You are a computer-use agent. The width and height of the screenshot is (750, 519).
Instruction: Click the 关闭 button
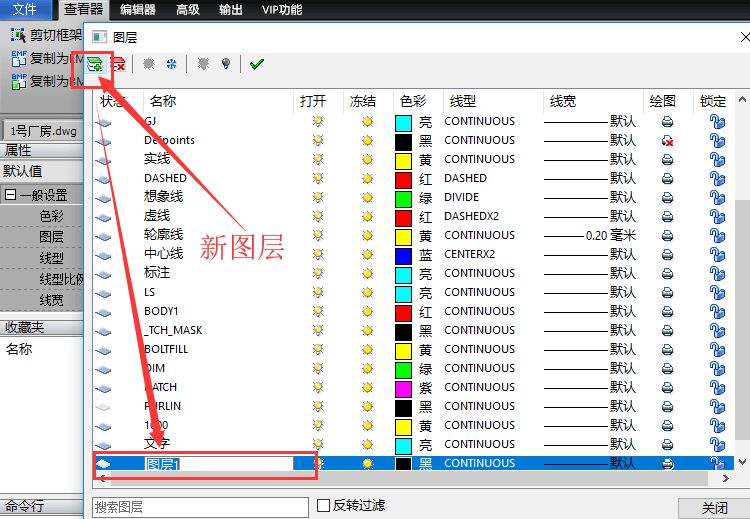[x=714, y=508]
